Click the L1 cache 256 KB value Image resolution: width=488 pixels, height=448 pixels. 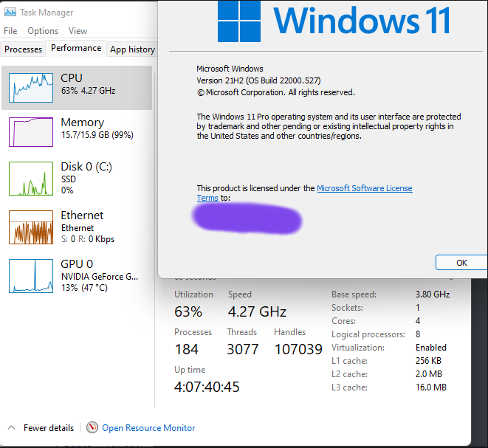pos(428,361)
